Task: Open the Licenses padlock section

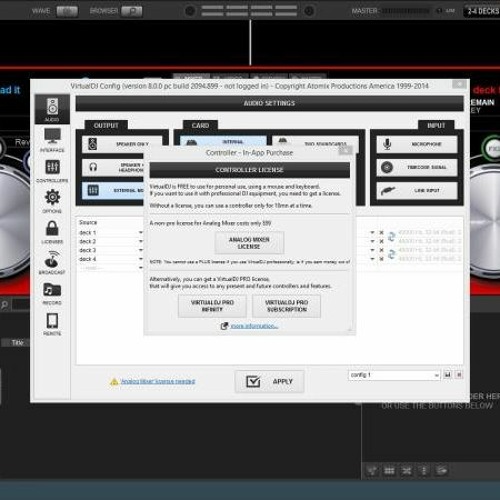Action: point(52,232)
